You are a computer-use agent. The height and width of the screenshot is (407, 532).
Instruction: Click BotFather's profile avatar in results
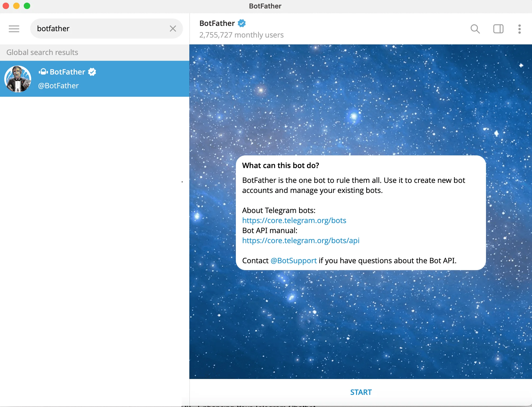point(18,79)
